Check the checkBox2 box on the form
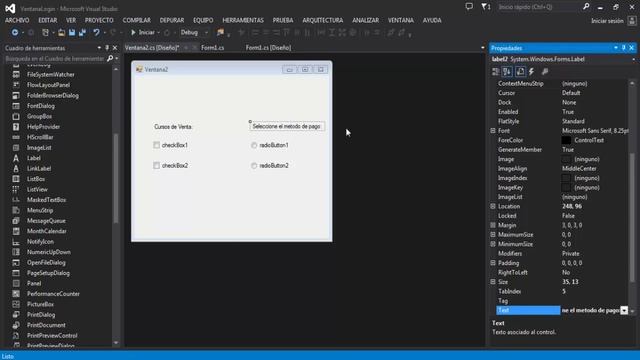The height and width of the screenshot is (360, 640). point(156,165)
